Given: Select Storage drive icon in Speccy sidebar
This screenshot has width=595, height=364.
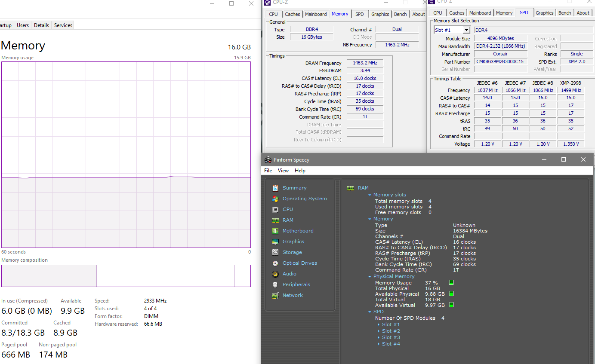Looking at the screenshot, I should [x=275, y=252].
